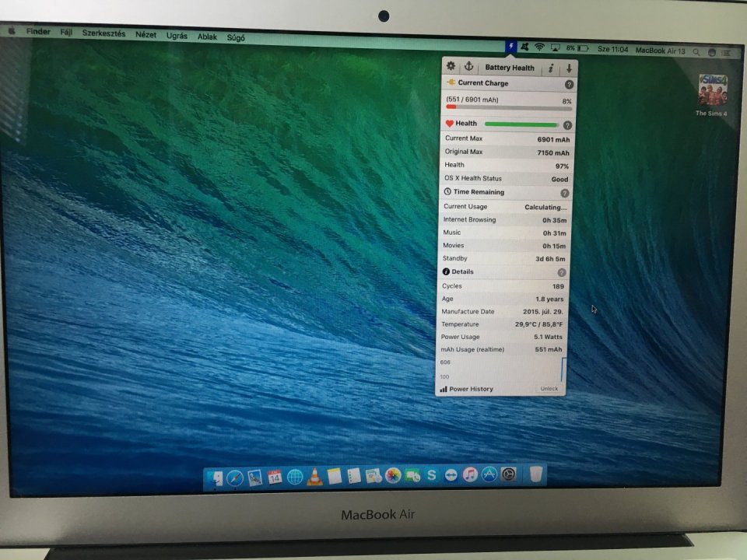
Task: Open the blue globe icon in Dock
Action: click(295, 477)
